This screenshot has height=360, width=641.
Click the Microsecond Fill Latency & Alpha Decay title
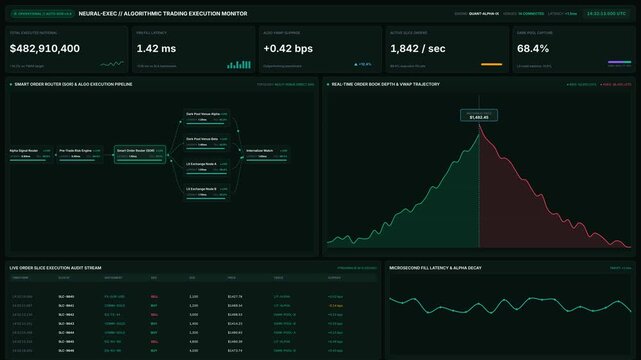click(435, 268)
